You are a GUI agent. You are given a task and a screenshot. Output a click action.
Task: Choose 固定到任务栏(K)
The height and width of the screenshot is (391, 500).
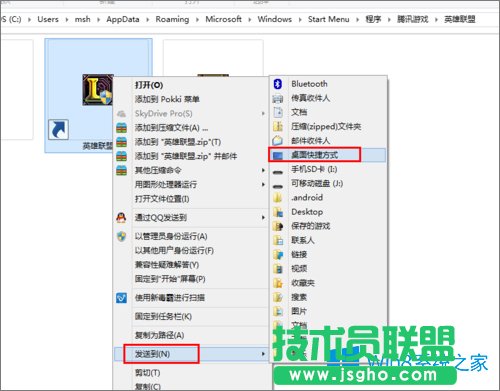click(163, 317)
